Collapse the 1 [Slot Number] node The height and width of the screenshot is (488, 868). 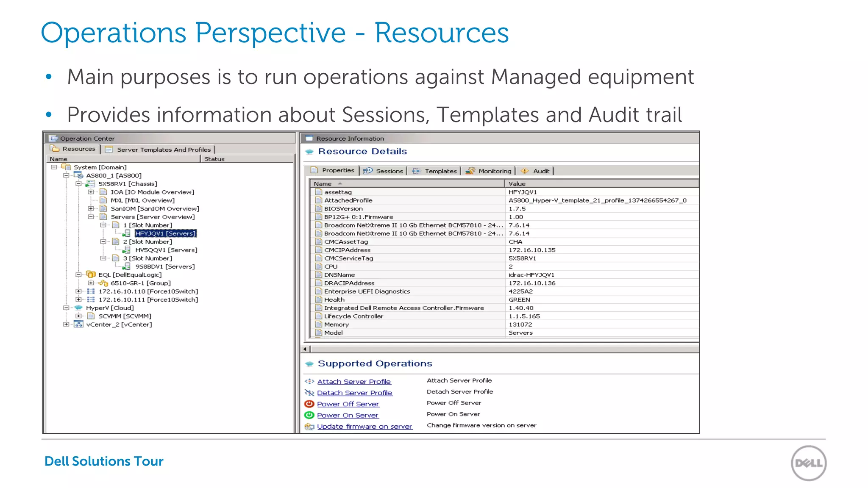coord(103,225)
